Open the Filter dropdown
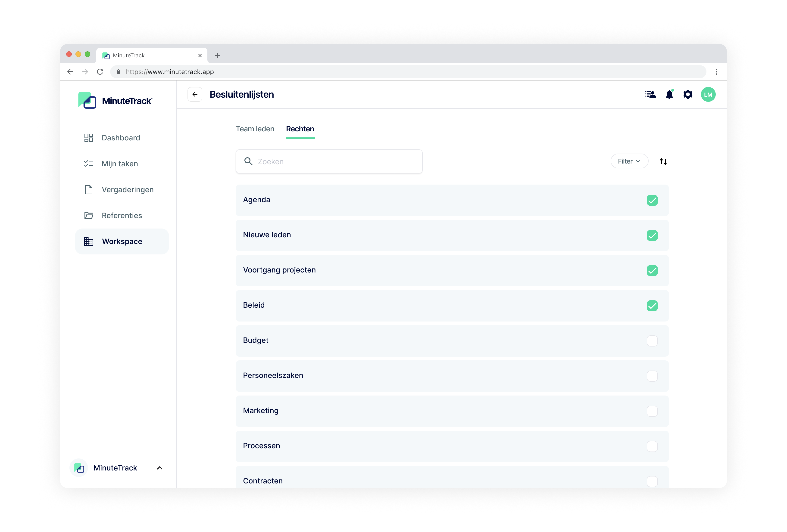787x532 pixels. point(629,161)
